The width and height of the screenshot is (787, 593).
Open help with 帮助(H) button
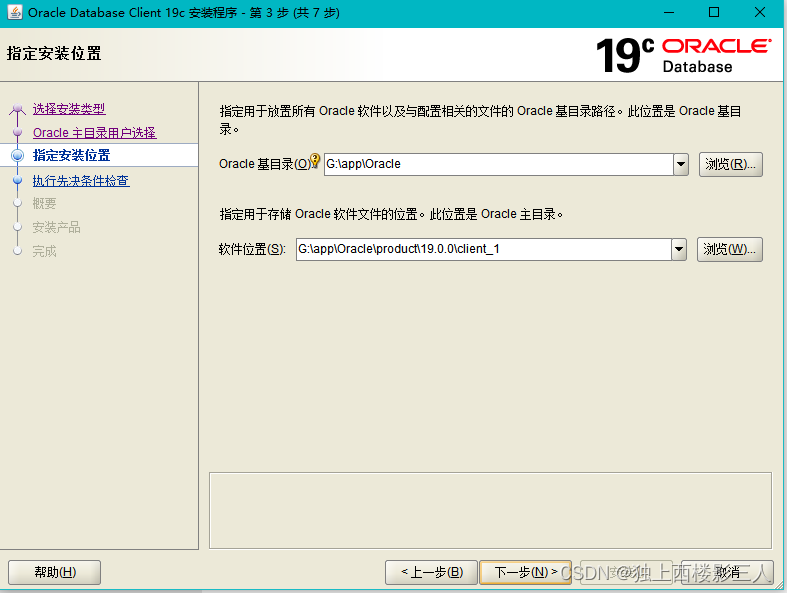point(55,572)
